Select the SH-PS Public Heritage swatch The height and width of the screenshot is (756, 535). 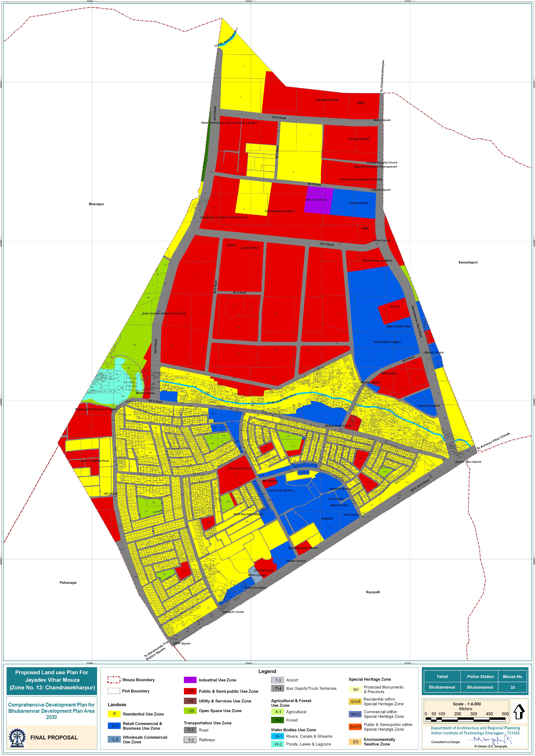[x=355, y=727]
